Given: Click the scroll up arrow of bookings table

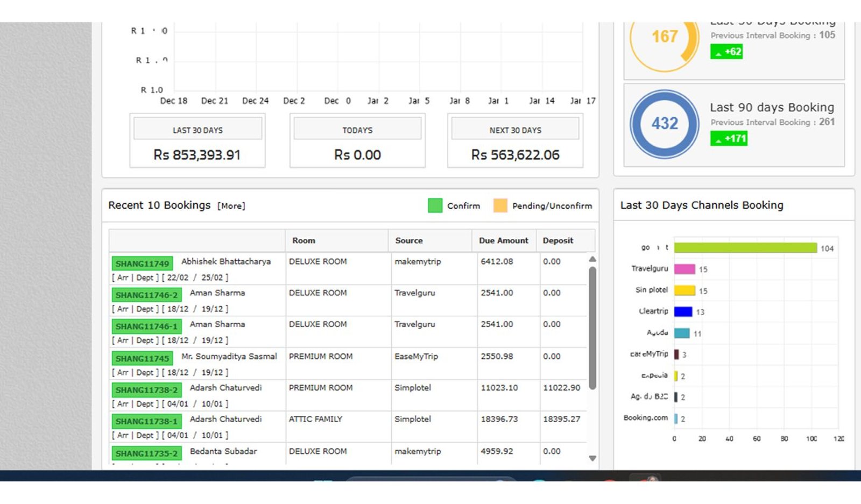Looking at the screenshot, I should 592,259.
